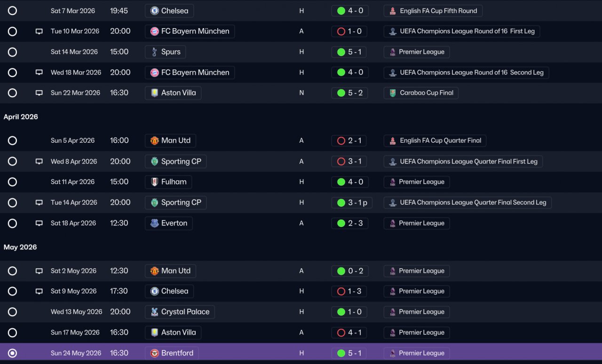The image size is (602, 364).
Task: Click the Spurs club crest icon
Action: click(x=154, y=52)
